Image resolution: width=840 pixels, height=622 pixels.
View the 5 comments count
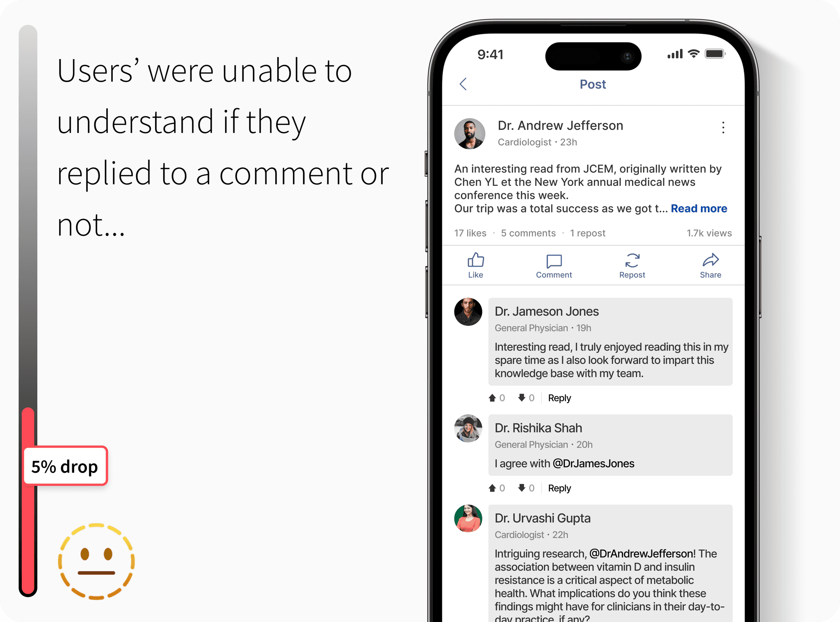click(528, 233)
